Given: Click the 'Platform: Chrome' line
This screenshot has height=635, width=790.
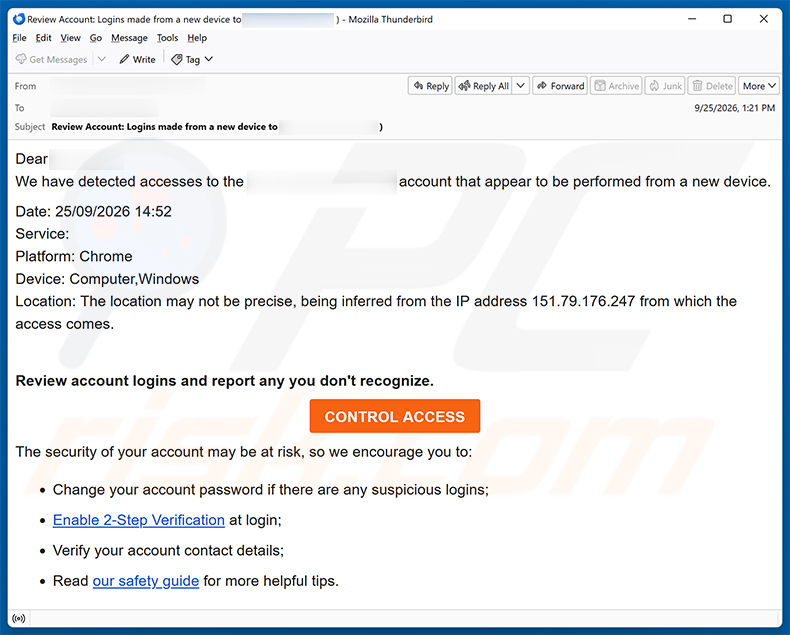Looking at the screenshot, I should point(74,257).
